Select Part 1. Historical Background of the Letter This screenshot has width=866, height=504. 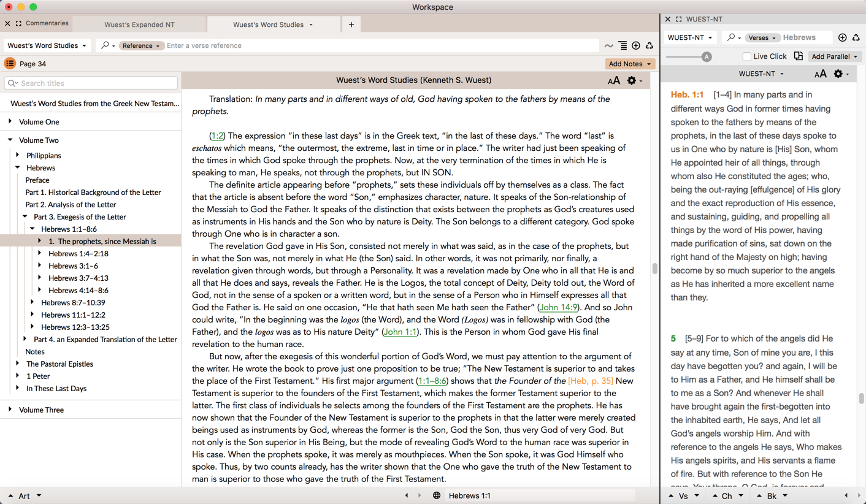tap(93, 192)
